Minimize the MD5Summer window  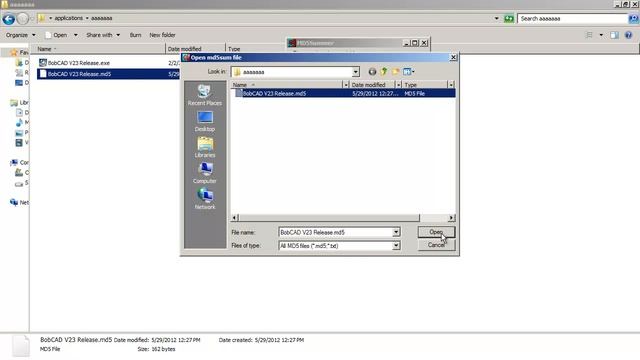pyautogui.click(x=406, y=43)
